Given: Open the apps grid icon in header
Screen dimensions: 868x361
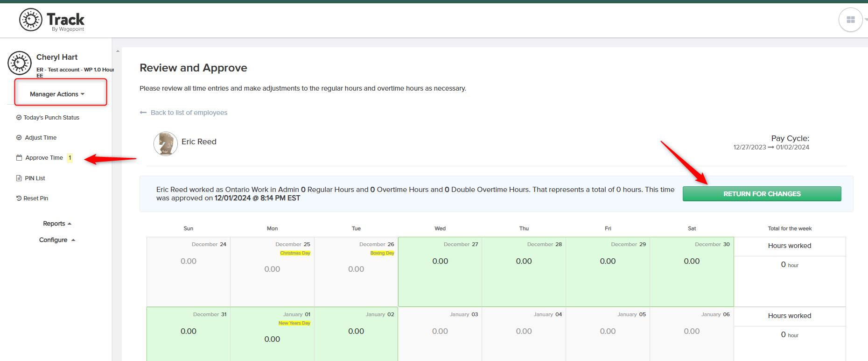Looking at the screenshot, I should (x=850, y=20).
